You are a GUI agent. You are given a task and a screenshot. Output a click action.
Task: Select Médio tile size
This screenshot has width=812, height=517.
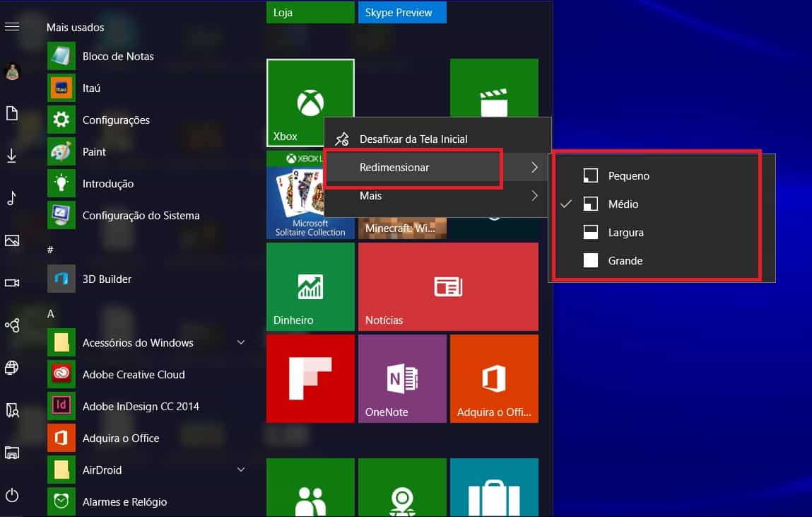click(661, 204)
